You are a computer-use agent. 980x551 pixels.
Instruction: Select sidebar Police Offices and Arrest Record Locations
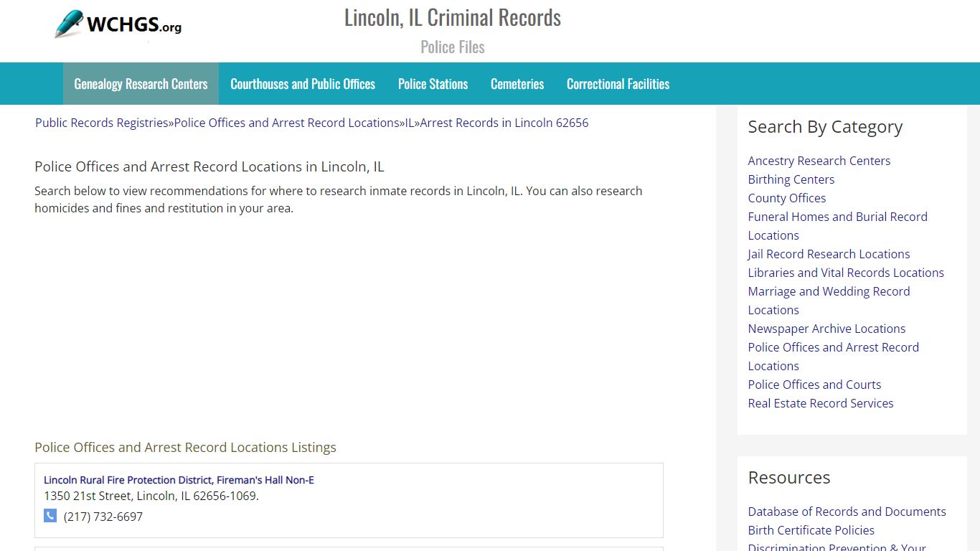click(x=833, y=357)
